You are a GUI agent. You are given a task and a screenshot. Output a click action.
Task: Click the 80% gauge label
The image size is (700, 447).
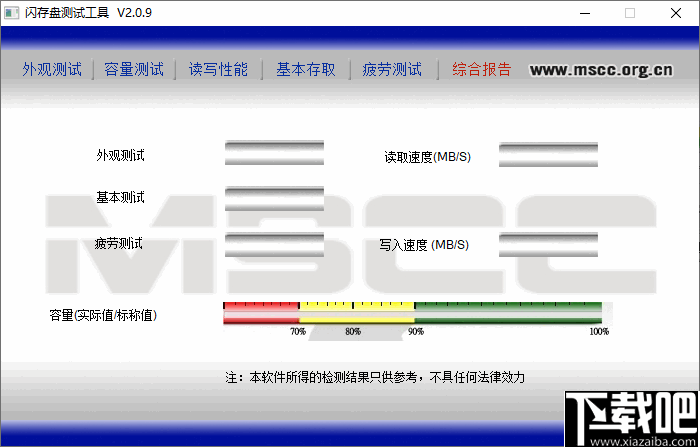353,331
